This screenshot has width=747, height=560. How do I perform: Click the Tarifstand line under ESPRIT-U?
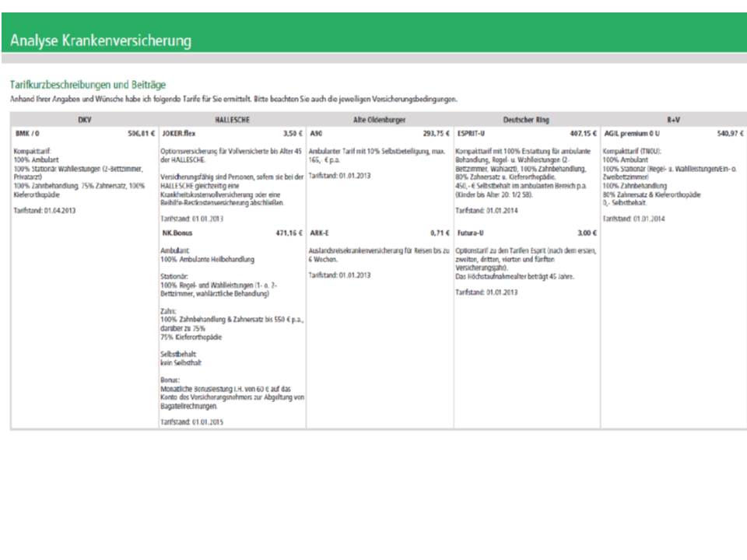click(x=486, y=211)
